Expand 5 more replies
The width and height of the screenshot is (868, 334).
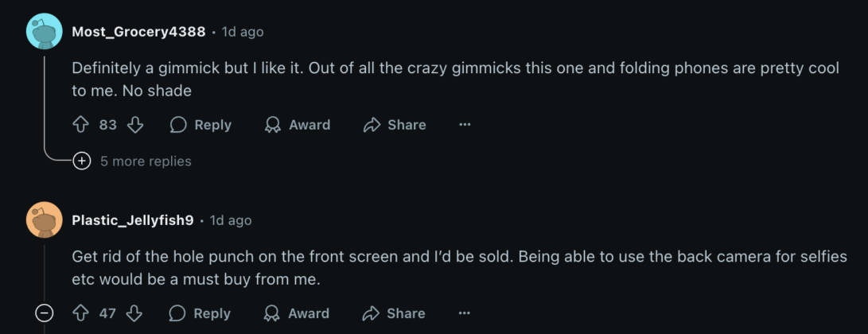click(146, 161)
